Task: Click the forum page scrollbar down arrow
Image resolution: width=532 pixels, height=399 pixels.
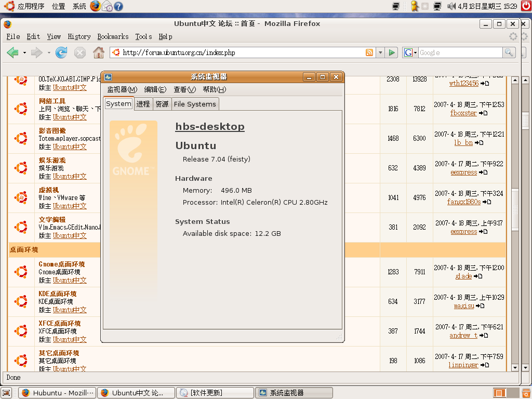Action: click(x=515, y=367)
